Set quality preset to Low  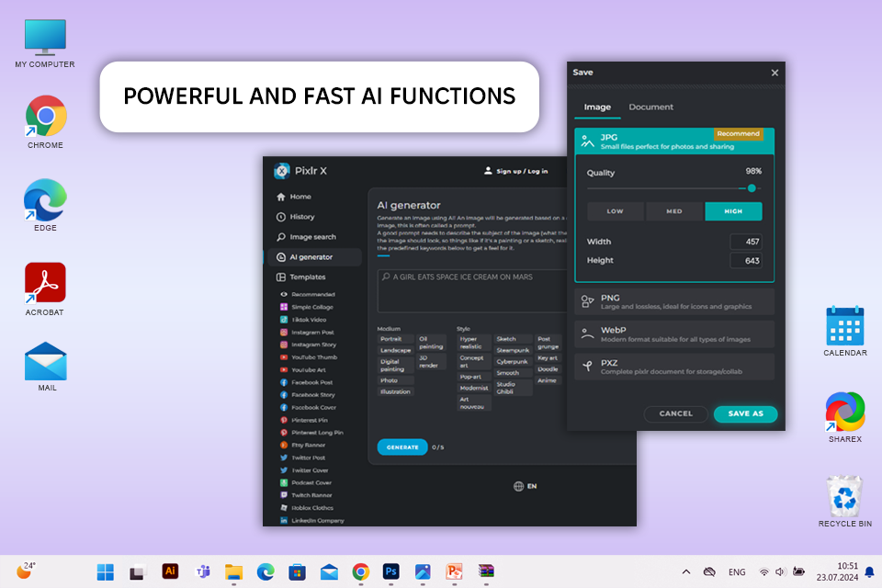click(x=615, y=211)
